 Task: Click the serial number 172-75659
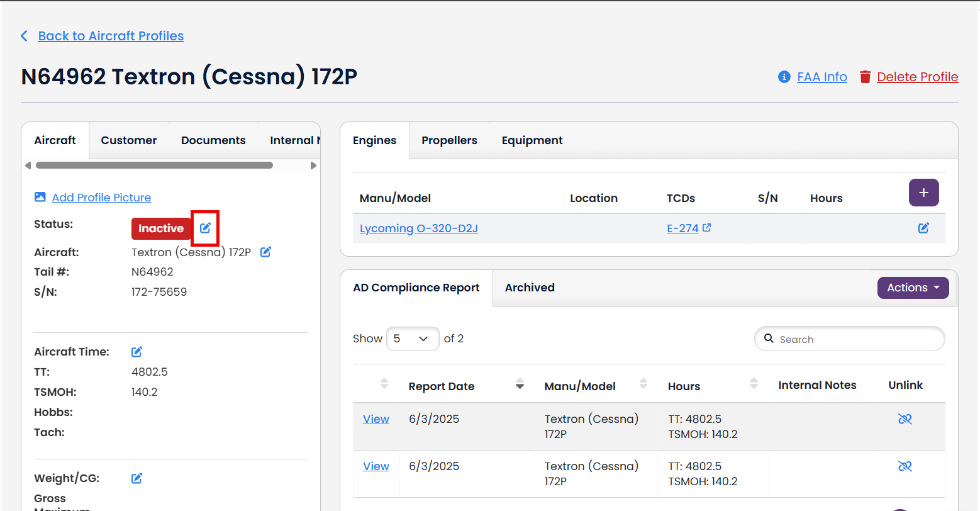point(159,292)
